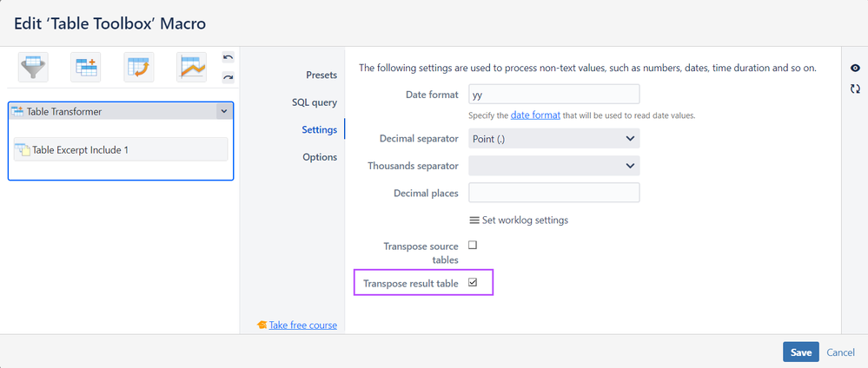
Task: Switch to the Presets tab
Action: (321, 75)
